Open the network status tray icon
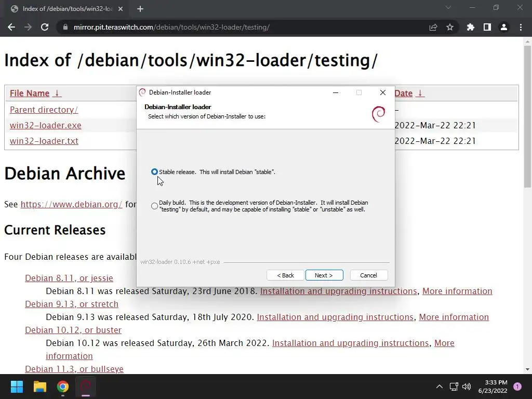The image size is (532, 399). [x=454, y=387]
